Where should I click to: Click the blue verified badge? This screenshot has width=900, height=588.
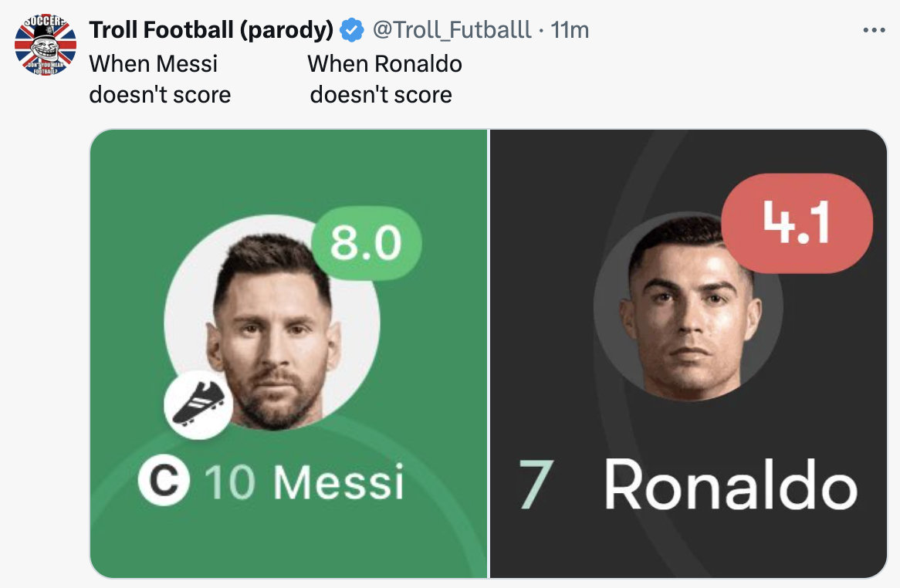352,30
